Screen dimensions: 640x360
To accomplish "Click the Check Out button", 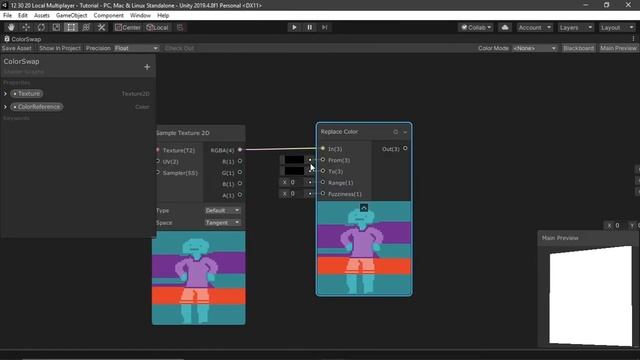I will click(180, 48).
